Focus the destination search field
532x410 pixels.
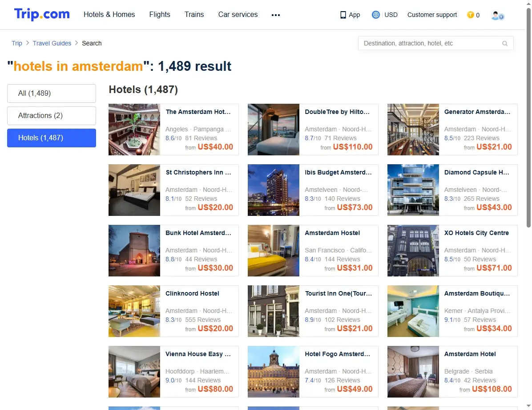click(435, 43)
